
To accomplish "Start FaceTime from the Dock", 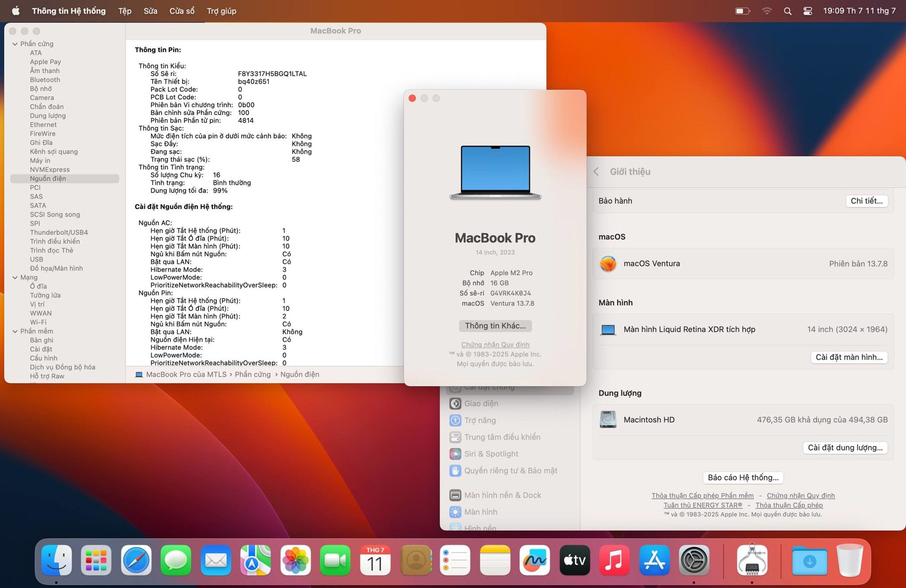I will coord(335,560).
